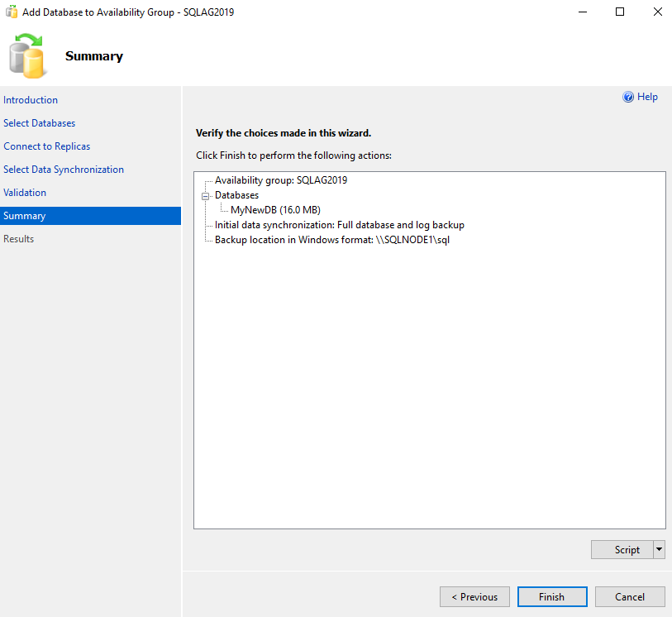Click the blue Help question mark icon
Image resolution: width=672 pixels, height=617 pixels.
tap(628, 97)
